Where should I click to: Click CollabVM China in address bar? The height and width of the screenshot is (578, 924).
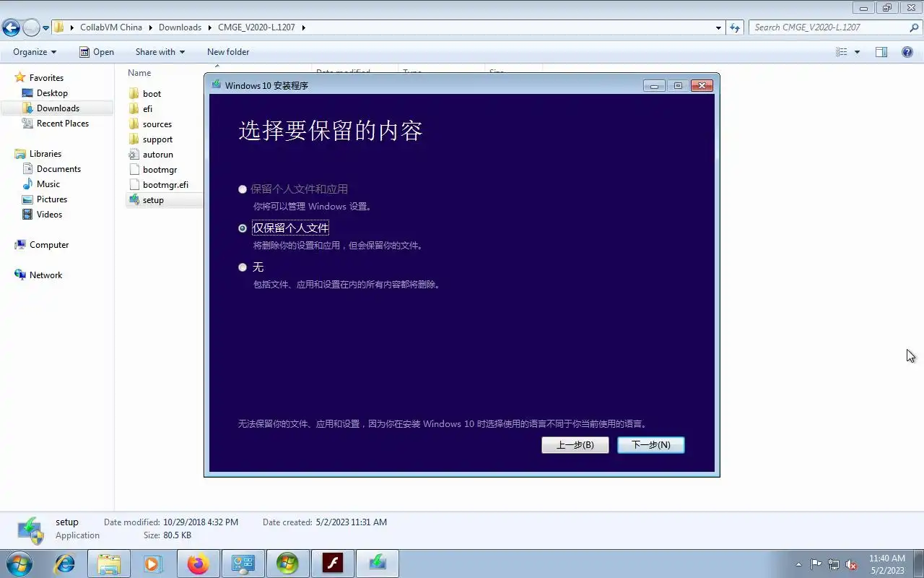[x=111, y=27]
